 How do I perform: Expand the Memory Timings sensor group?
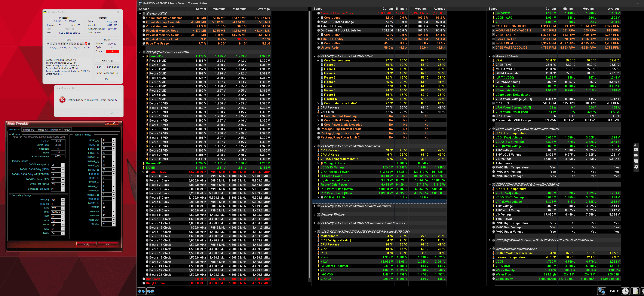pyautogui.click(x=315, y=214)
